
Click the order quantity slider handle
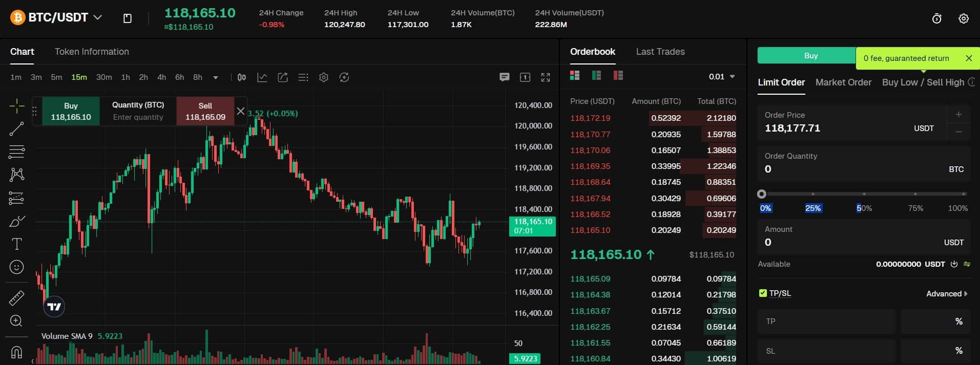click(762, 194)
